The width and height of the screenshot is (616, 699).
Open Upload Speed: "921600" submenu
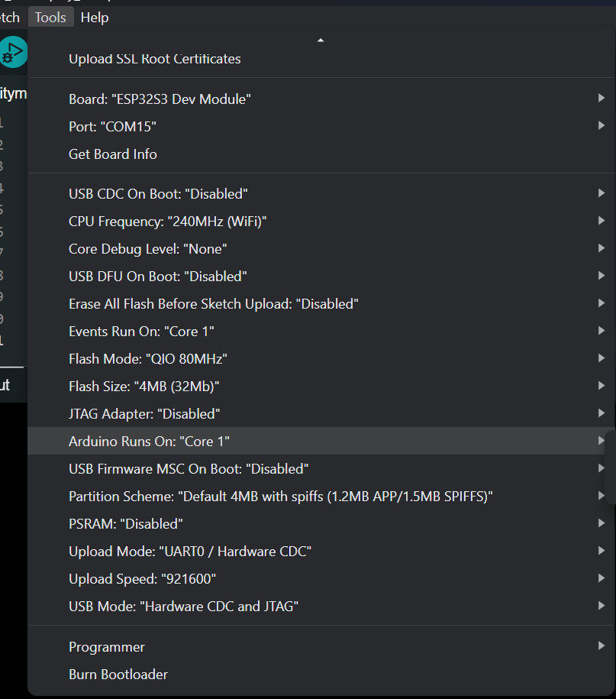(x=321, y=579)
